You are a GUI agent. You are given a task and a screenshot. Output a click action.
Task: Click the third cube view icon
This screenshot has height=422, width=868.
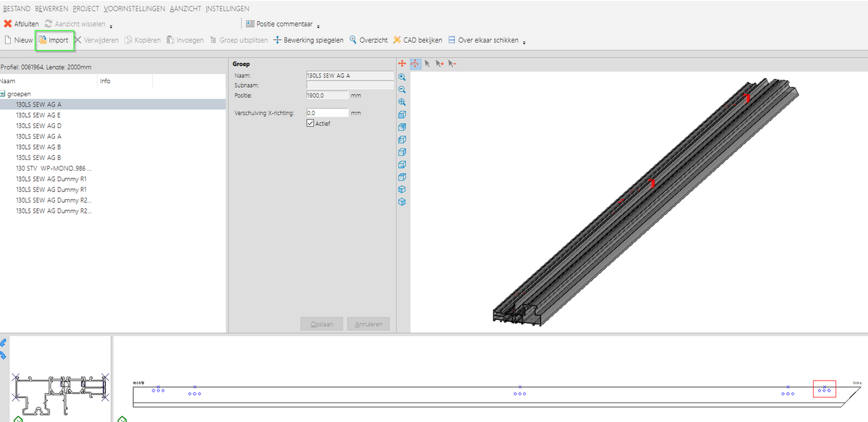click(402, 139)
